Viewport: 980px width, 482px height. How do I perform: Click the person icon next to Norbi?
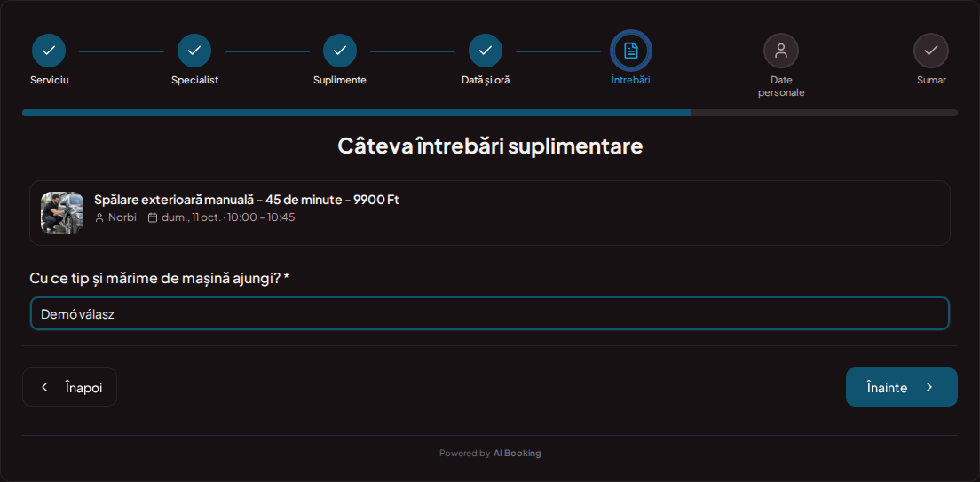click(99, 217)
